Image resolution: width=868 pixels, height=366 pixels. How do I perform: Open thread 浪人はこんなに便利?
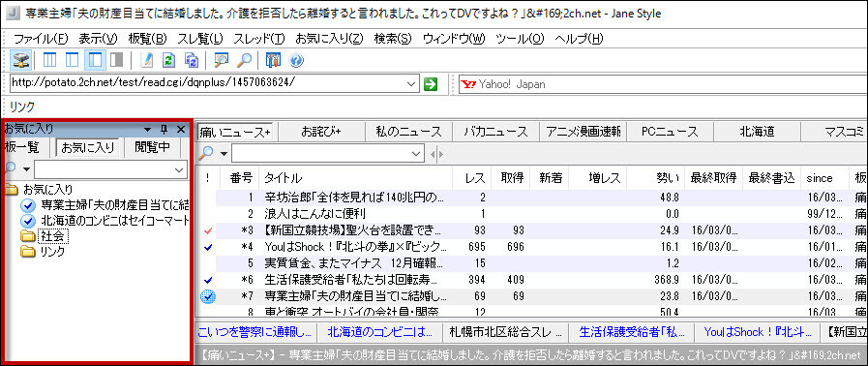click(x=315, y=213)
